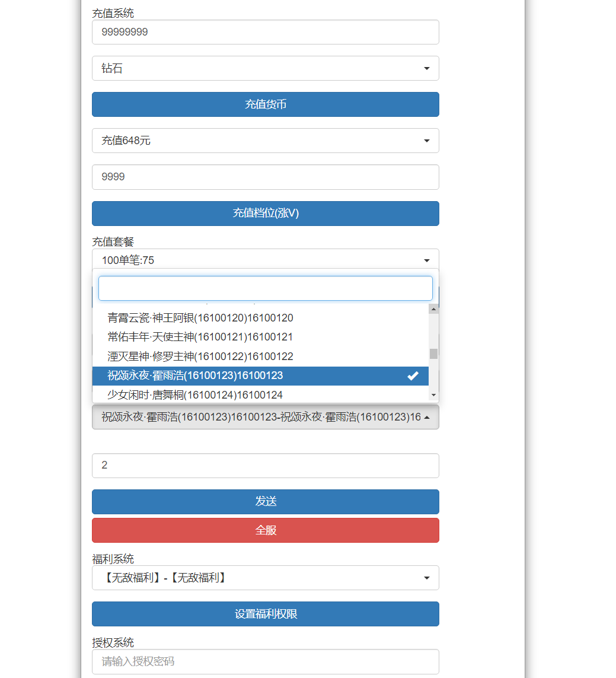This screenshot has height=678, width=616.
Task: Click the scroll up arrow in list
Action: (x=433, y=309)
